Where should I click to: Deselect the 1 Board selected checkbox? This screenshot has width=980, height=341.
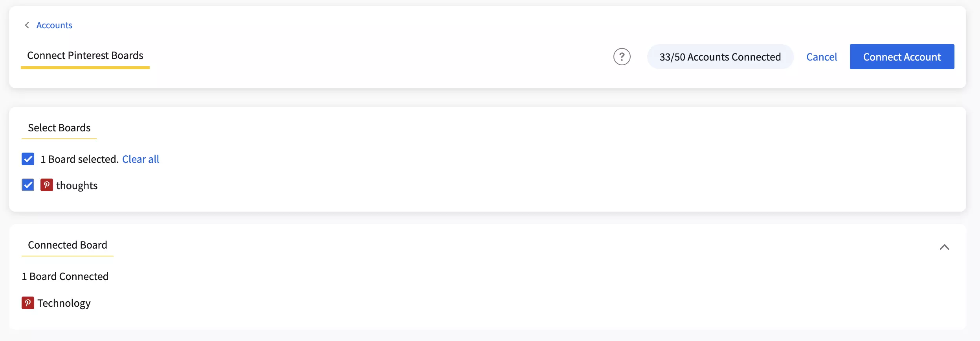click(x=28, y=159)
